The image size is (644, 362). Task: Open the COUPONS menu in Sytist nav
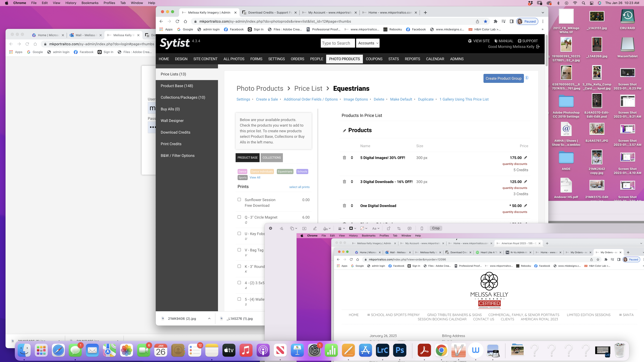click(x=374, y=59)
